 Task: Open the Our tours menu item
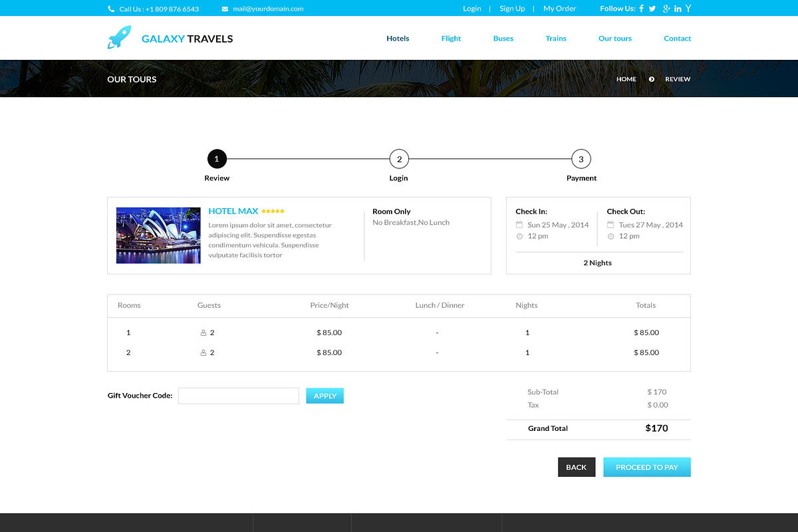click(x=615, y=39)
